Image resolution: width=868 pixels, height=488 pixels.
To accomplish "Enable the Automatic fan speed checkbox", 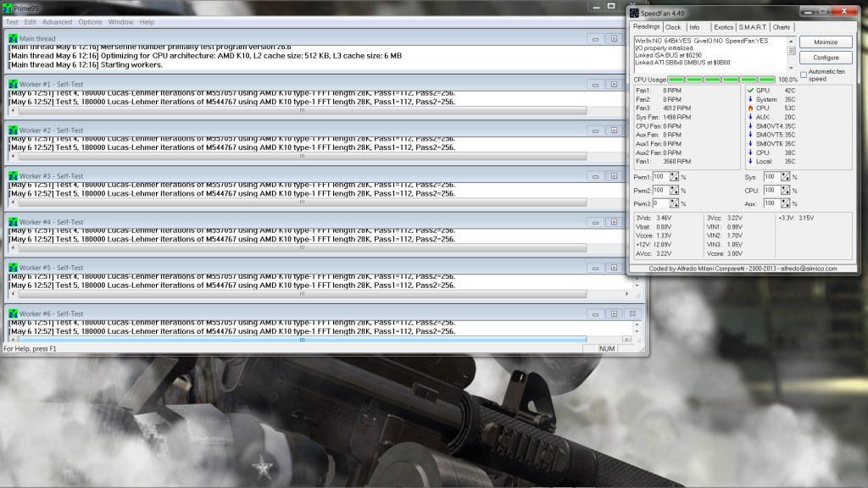I will pos(804,74).
